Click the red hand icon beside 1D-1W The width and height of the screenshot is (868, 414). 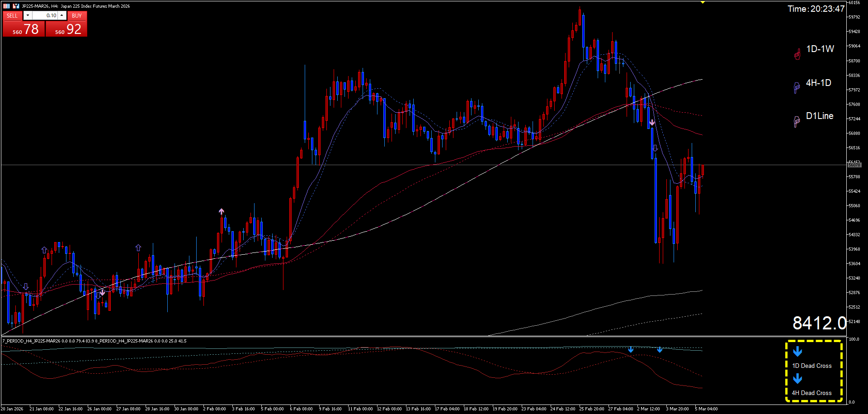coord(797,54)
